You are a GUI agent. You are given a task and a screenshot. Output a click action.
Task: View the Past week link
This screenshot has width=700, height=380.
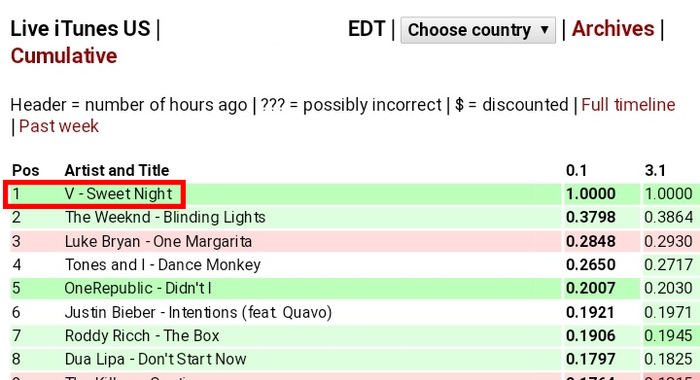pyautogui.click(x=59, y=126)
